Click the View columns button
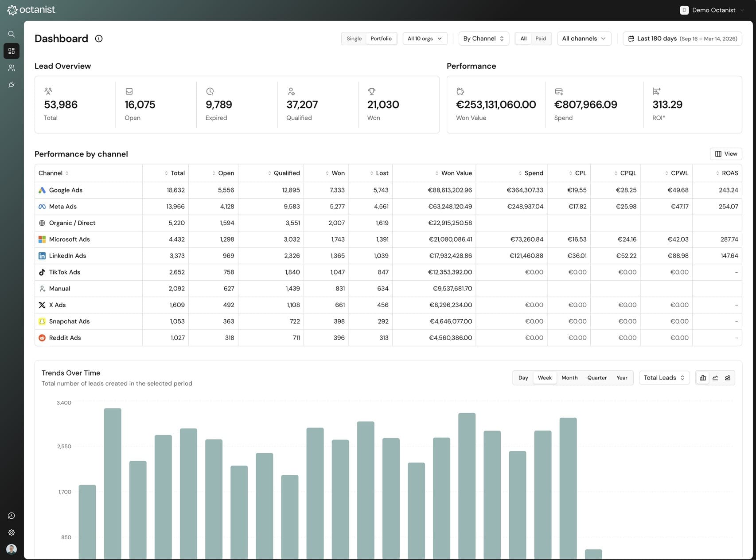The height and width of the screenshot is (560, 756). 726,154
